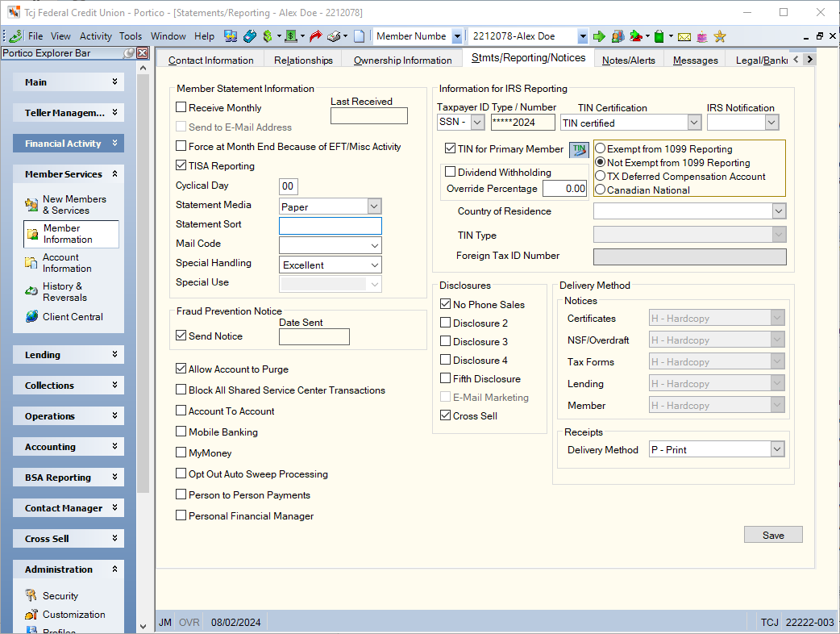Click the birthday cake toolbar icon

click(x=702, y=36)
